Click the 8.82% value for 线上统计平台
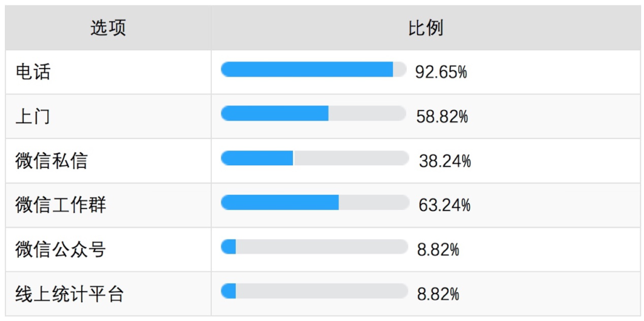Viewport: 644px width, 321px height. coord(438,294)
